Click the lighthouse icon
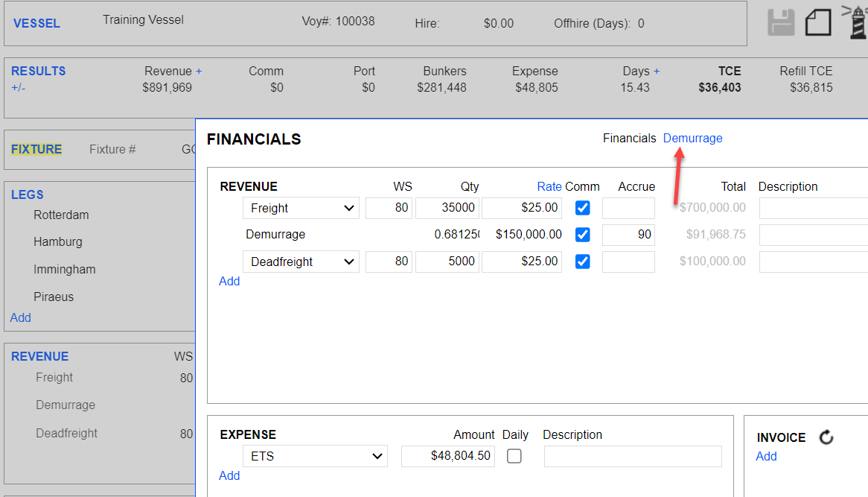Screen dimensions: 868x497 (855, 21)
